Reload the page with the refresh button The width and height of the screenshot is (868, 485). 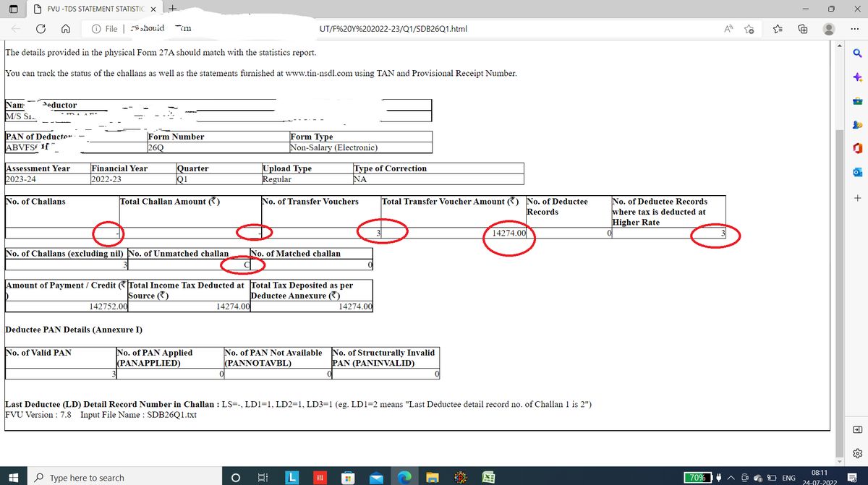pyautogui.click(x=41, y=28)
